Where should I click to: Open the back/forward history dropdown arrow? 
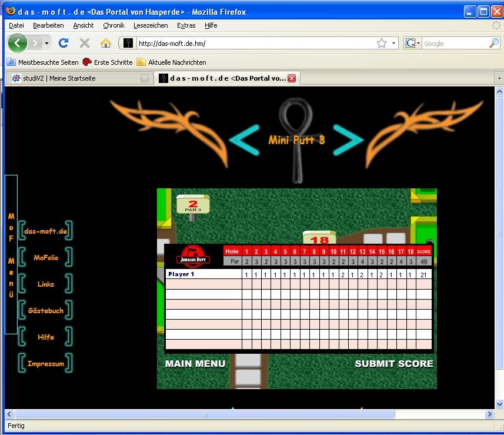tap(47, 43)
